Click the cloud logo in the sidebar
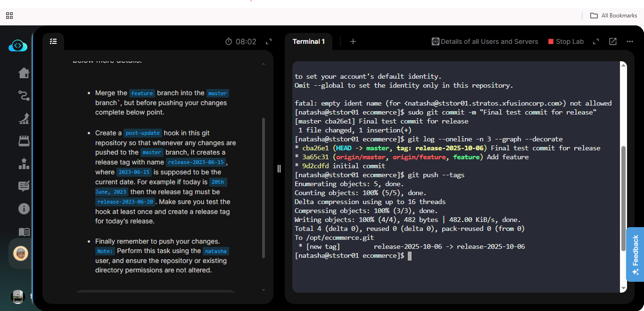 (x=18, y=46)
